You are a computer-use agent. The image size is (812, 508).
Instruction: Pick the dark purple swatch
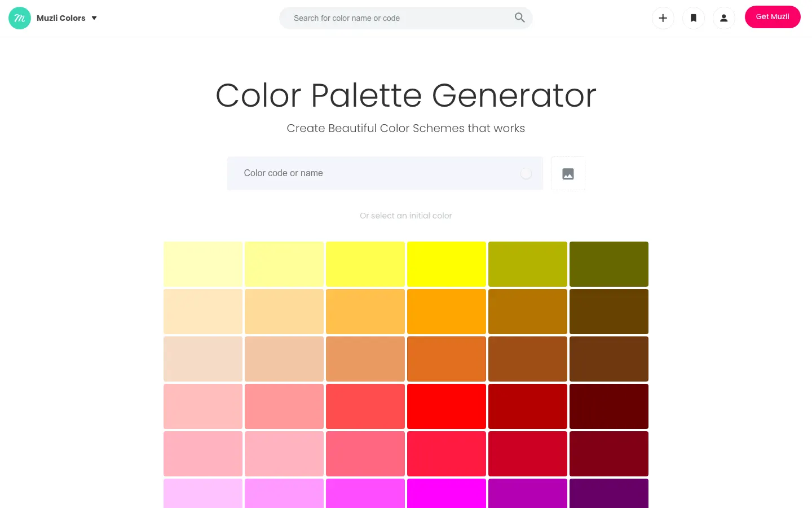[x=609, y=493]
